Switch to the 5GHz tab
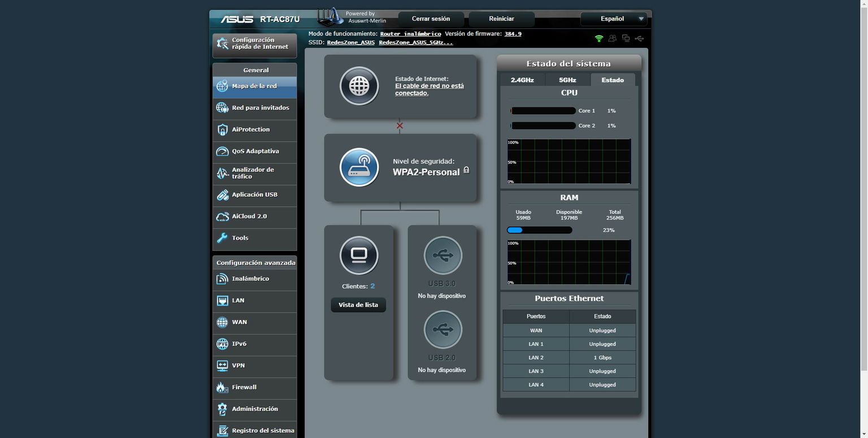 pyautogui.click(x=567, y=80)
